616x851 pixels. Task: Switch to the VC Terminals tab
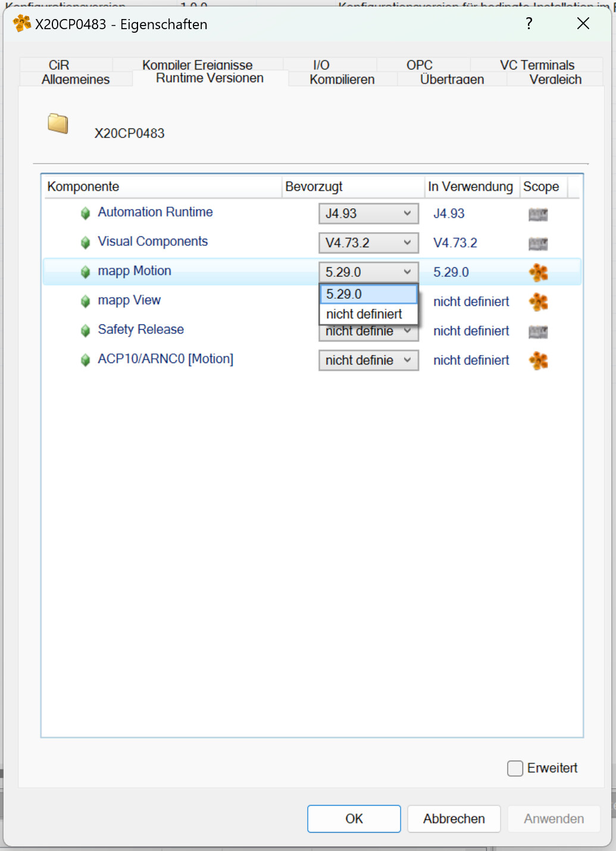pos(537,65)
